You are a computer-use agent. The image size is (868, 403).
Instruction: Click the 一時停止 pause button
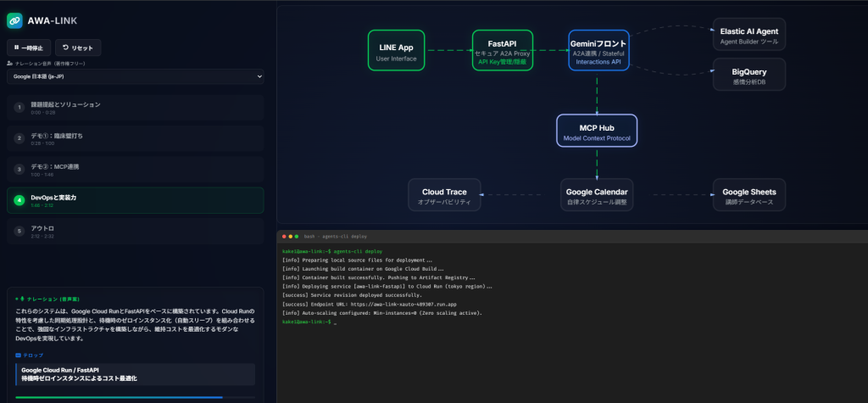(x=29, y=48)
